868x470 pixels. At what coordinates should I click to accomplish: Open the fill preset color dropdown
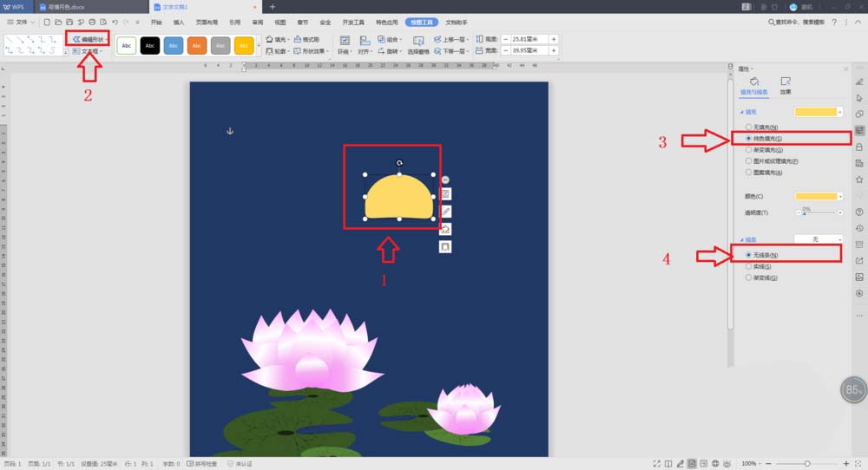click(839, 112)
